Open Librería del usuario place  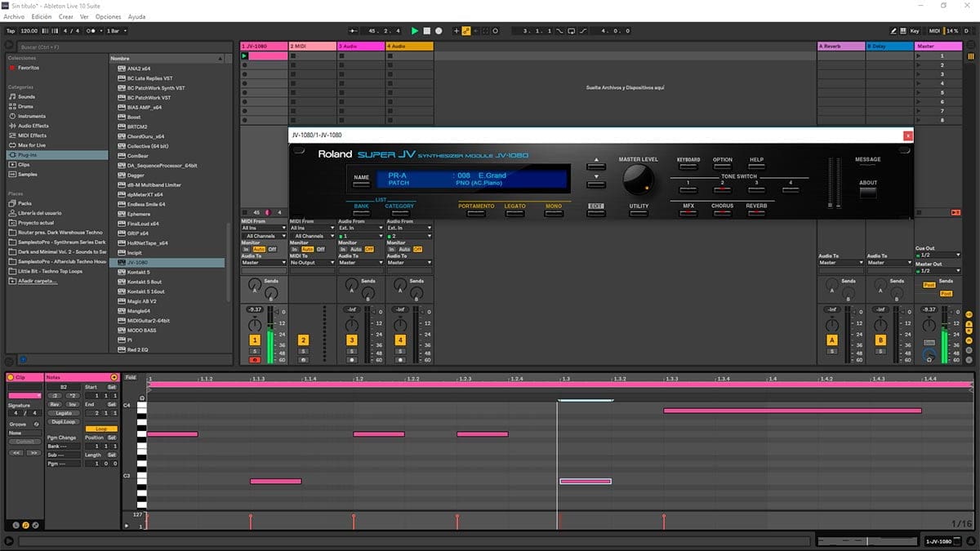(40, 213)
